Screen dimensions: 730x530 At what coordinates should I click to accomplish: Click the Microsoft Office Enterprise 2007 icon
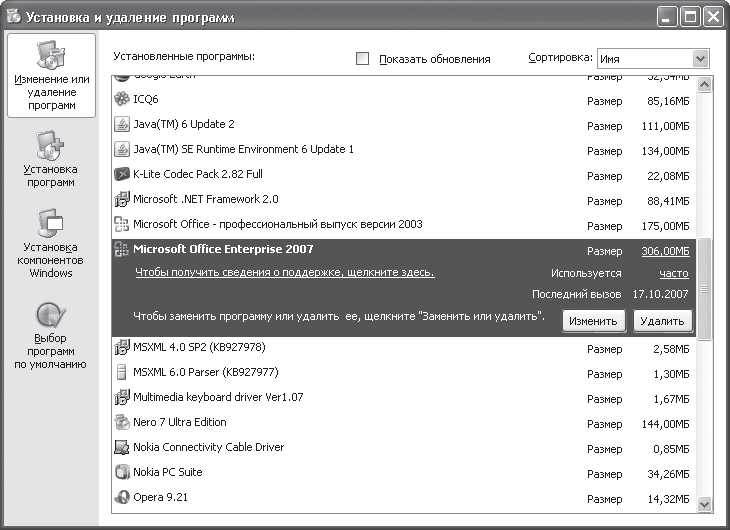(x=122, y=250)
